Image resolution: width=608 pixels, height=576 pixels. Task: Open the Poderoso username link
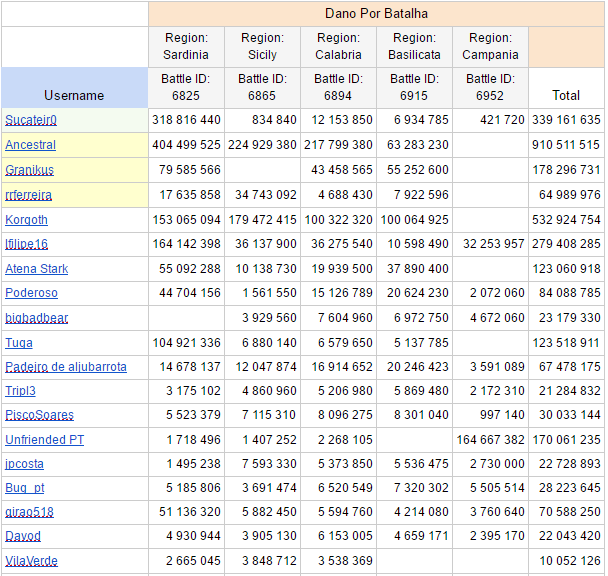tap(31, 293)
